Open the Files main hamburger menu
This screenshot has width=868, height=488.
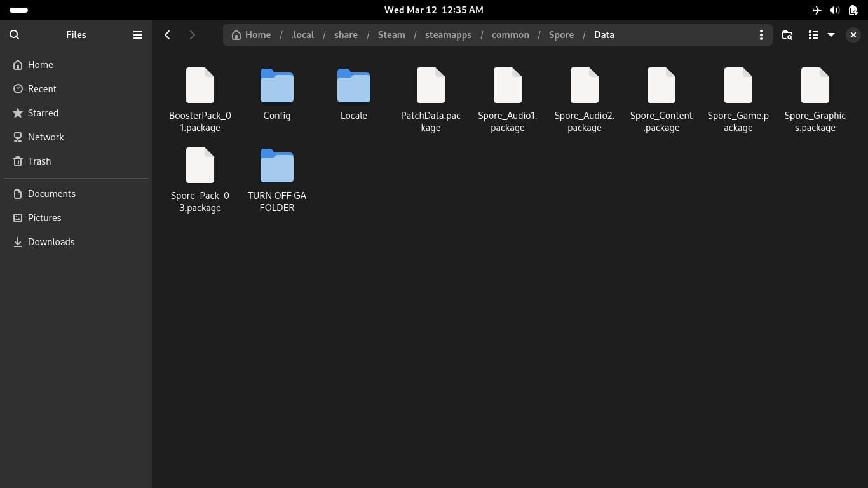click(137, 35)
